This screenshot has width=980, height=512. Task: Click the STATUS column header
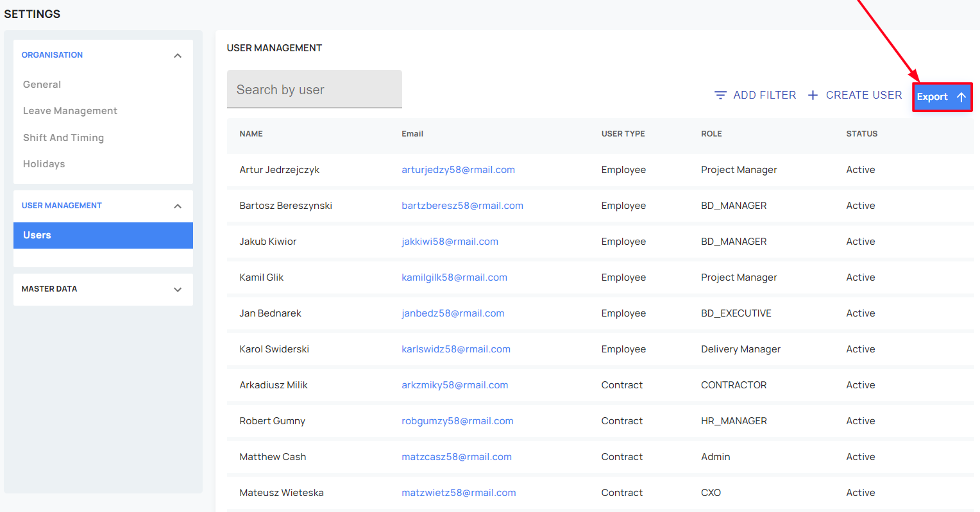point(861,134)
